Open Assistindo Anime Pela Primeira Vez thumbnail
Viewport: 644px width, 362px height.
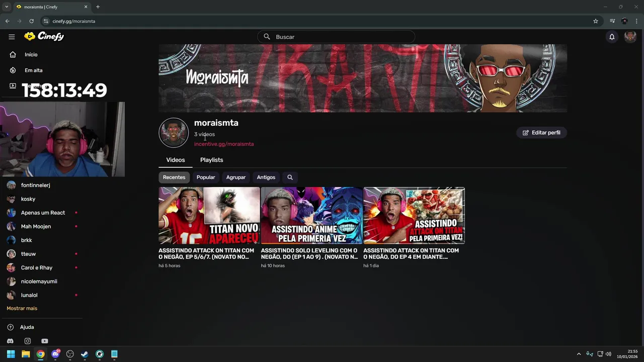(x=311, y=215)
